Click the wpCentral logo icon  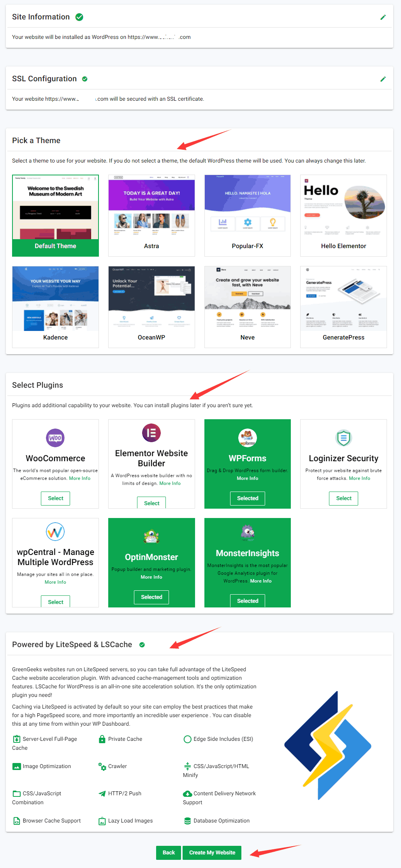(x=55, y=532)
